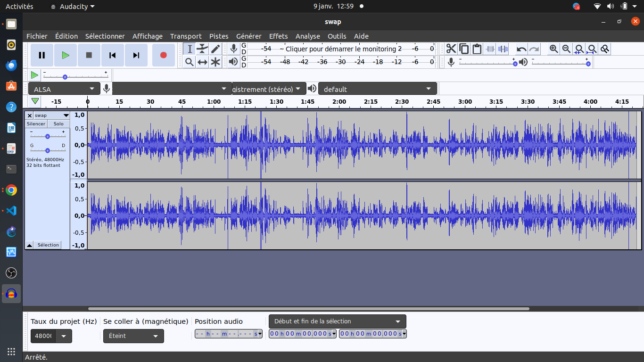Choose the Multi-tool (asterisk)
644x362 pixels.
215,62
